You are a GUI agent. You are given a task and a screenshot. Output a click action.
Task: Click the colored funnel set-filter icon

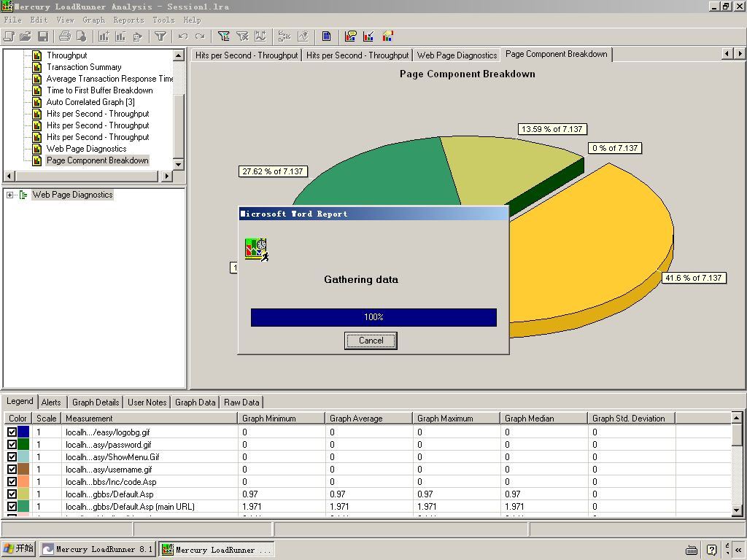coord(223,36)
